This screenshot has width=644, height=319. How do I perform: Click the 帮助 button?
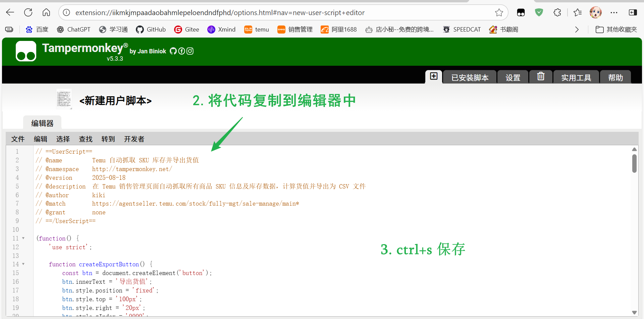coord(615,77)
